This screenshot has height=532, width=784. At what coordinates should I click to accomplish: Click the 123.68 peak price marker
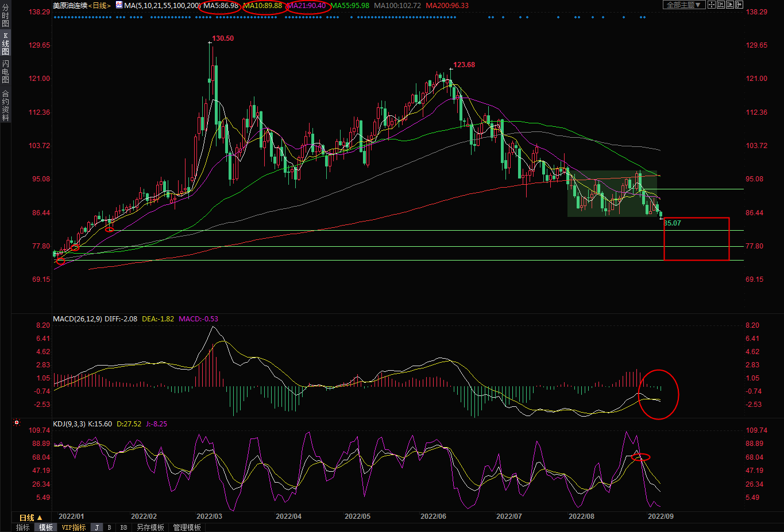464,65
